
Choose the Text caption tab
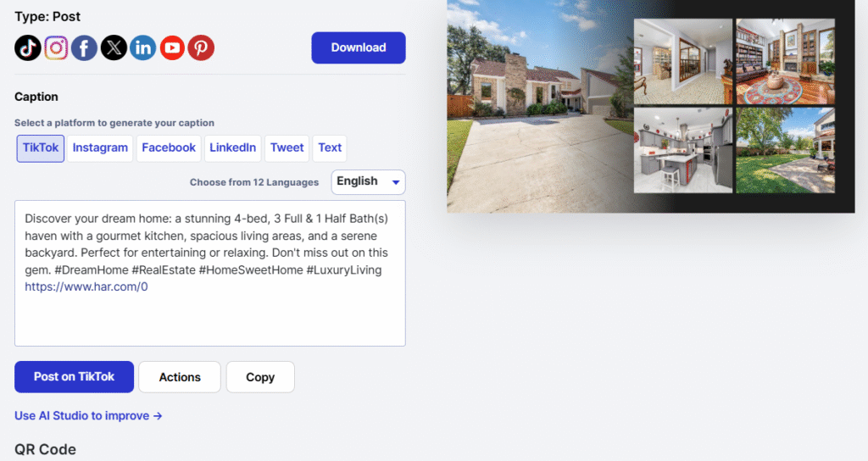[330, 148]
